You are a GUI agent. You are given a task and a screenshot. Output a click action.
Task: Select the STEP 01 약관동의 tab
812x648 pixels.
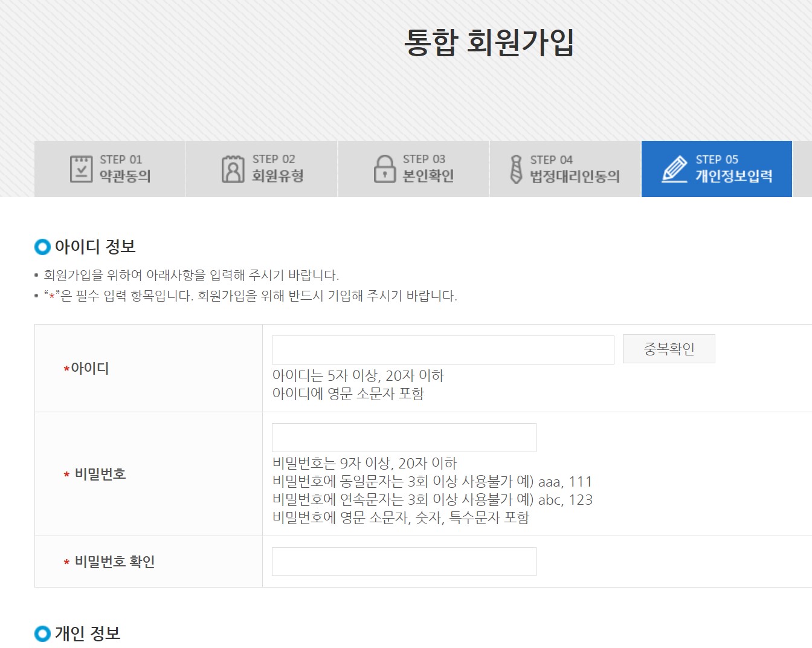[x=110, y=169]
